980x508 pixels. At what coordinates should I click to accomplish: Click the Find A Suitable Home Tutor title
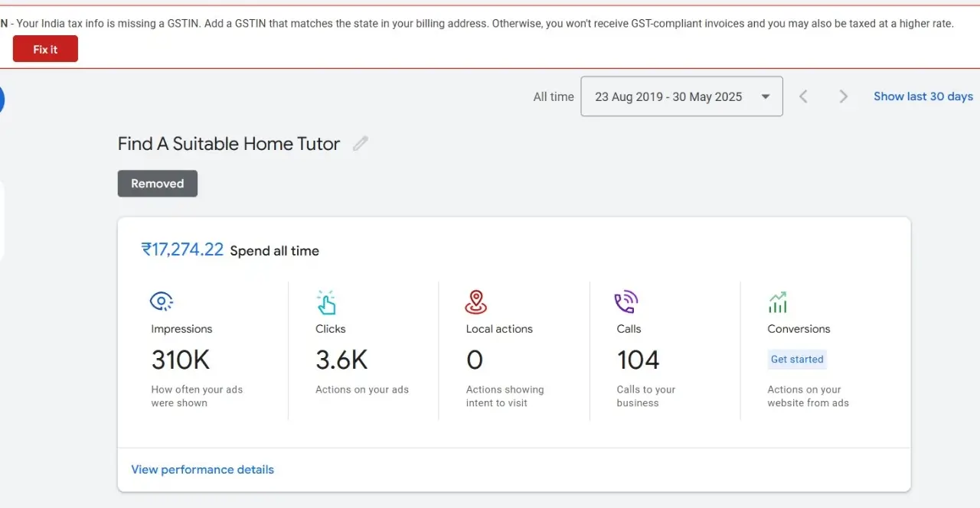228,144
